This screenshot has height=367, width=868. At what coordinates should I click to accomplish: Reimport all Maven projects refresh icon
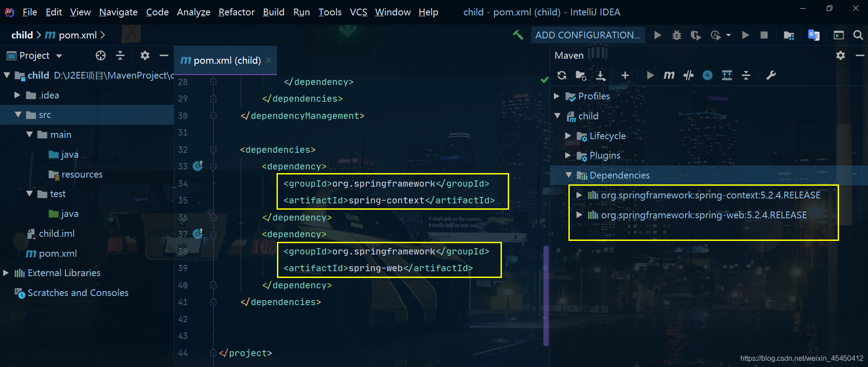(562, 75)
